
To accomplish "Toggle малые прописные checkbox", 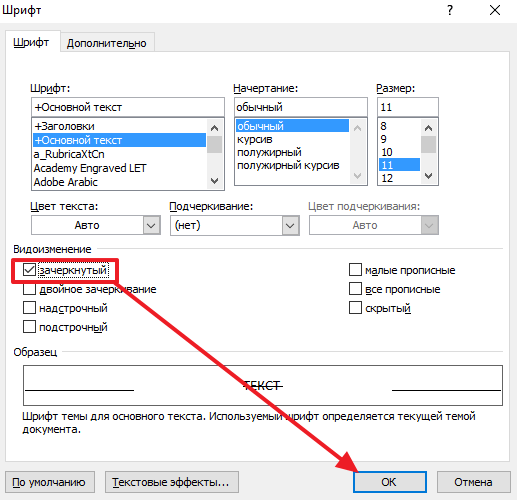I will pyautogui.click(x=355, y=270).
